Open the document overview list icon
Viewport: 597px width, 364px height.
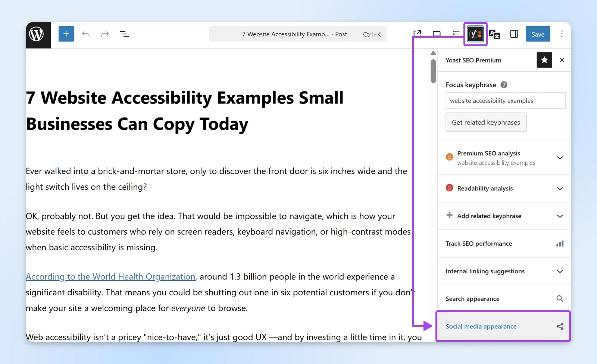[124, 34]
